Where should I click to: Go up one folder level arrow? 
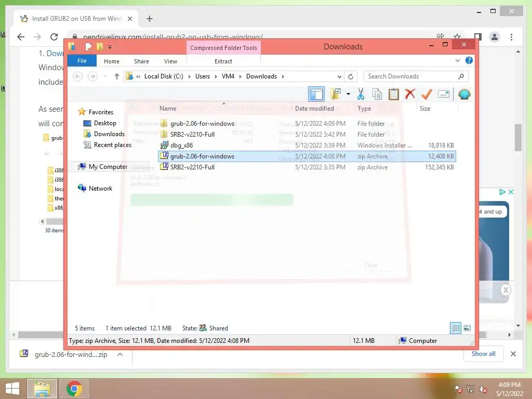[x=117, y=76]
